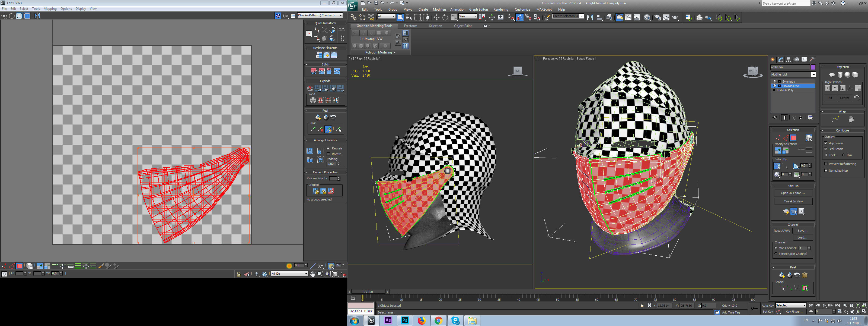
Task: Collapse the Quick Transform rollout
Action: tap(307, 23)
